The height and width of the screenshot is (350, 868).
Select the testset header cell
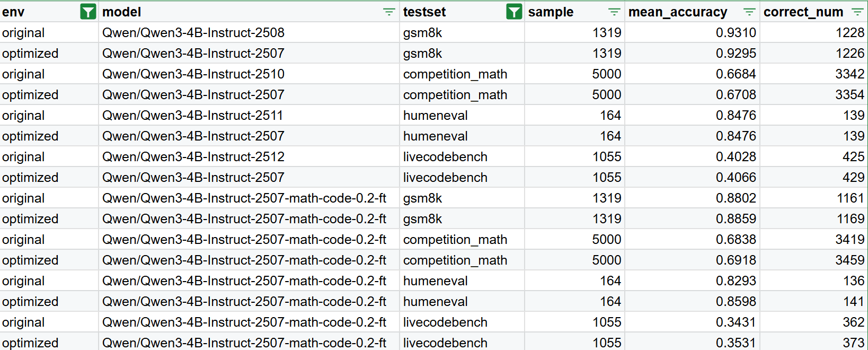coord(462,12)
